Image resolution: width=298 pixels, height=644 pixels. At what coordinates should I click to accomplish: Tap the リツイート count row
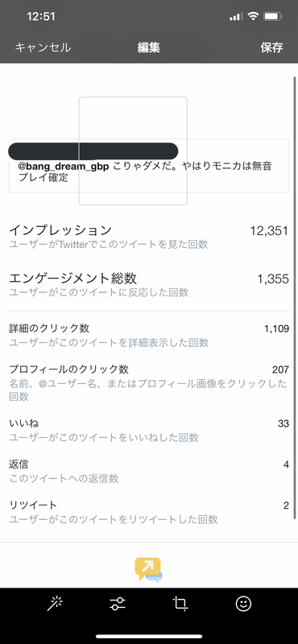(x=149, y=513)
